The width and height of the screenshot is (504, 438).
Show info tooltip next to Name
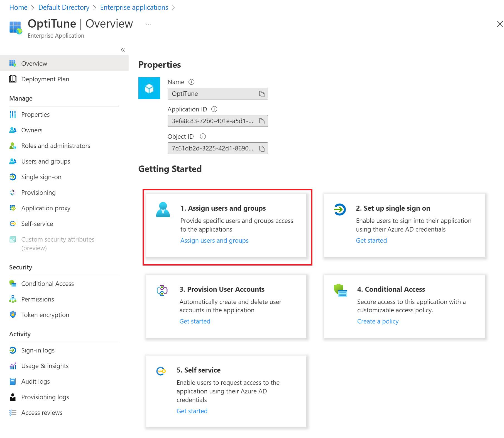(x=191, y=82)
